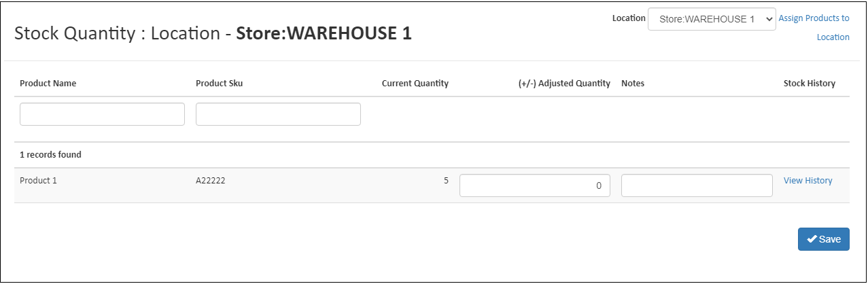Open the Location dropdown showing Store:WAREHOUSE 1
This screenshot has height=284, width=868.
(711, 20)
